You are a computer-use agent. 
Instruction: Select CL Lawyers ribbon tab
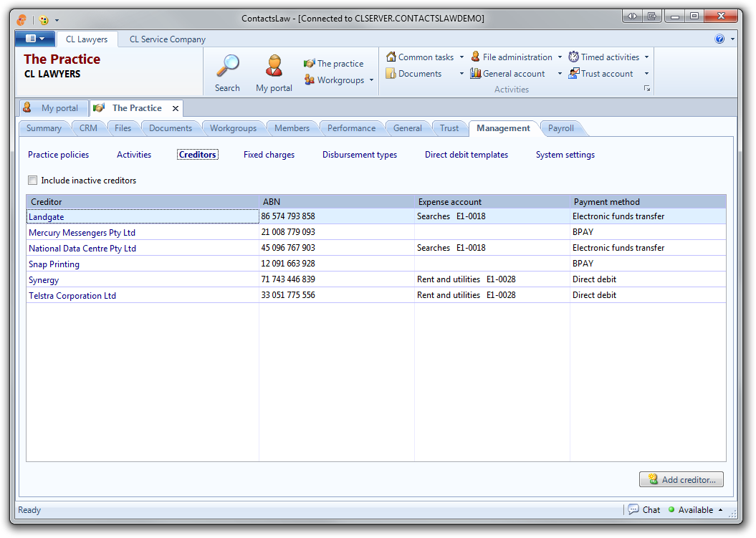click(x=87, y=39)
